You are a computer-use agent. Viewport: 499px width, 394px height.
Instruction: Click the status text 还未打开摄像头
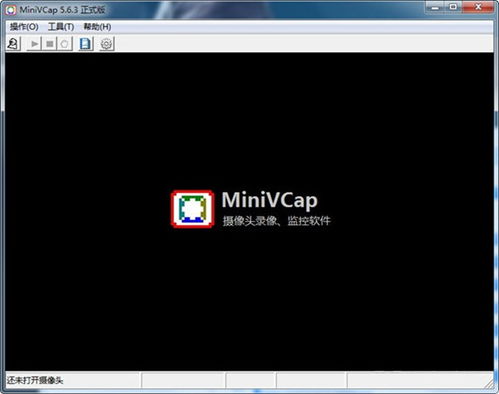[x=35, y=380]
